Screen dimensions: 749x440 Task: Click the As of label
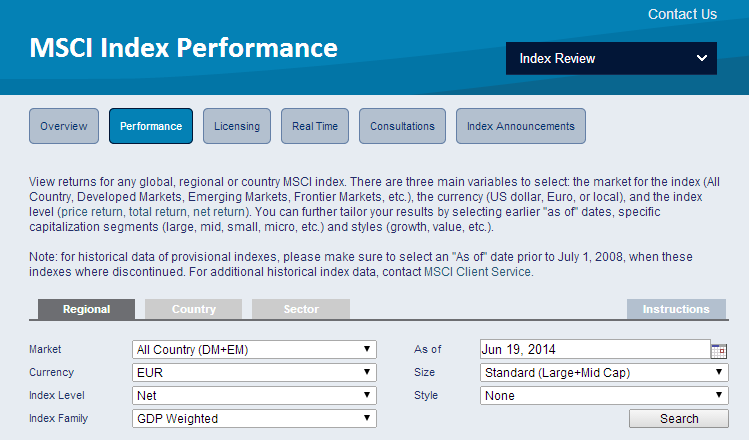point(428,349)
